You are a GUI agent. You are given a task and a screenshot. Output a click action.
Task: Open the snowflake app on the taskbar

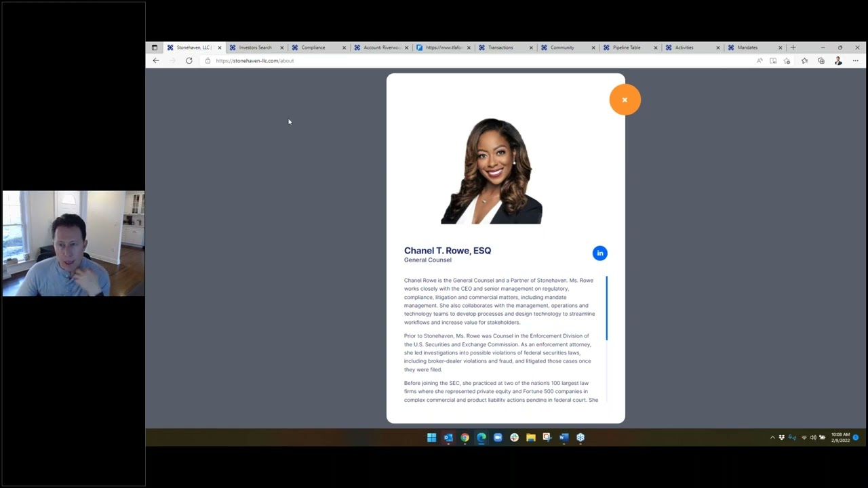(x=580, y=437)
